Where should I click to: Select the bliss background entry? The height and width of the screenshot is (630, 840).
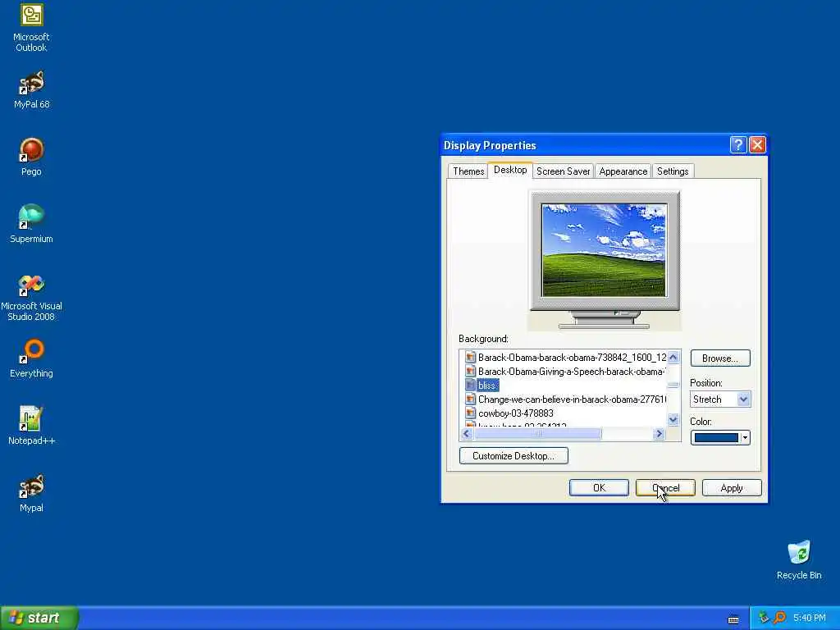487,386
